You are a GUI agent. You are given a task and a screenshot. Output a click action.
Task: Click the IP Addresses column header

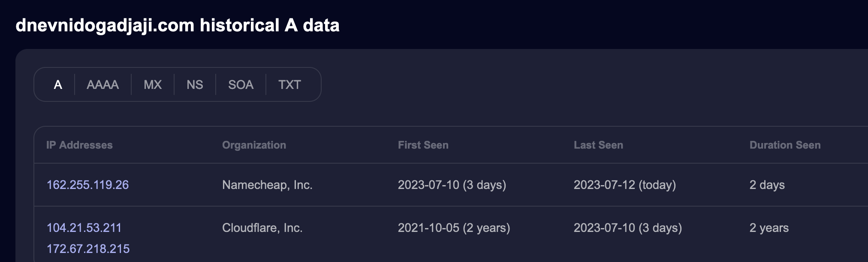coord(79,145)
